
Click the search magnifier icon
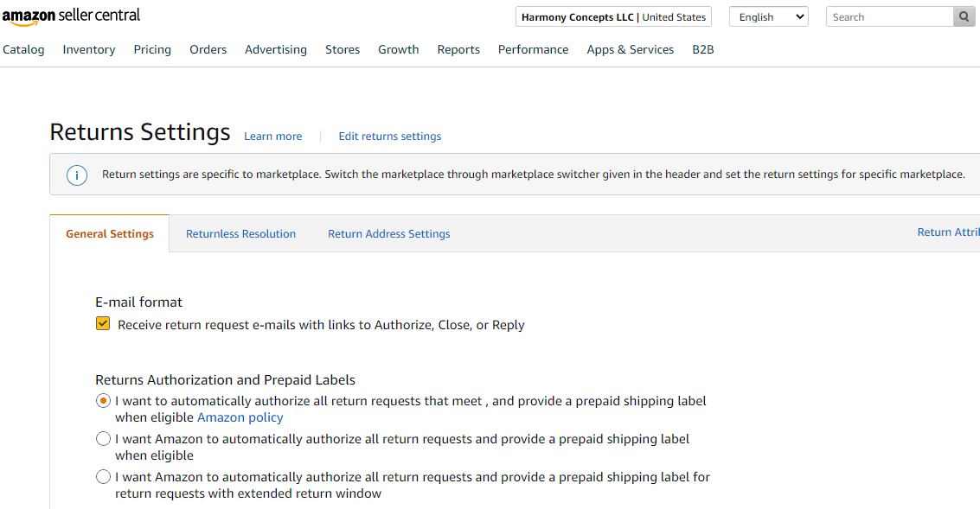click(x=964, y=16)
